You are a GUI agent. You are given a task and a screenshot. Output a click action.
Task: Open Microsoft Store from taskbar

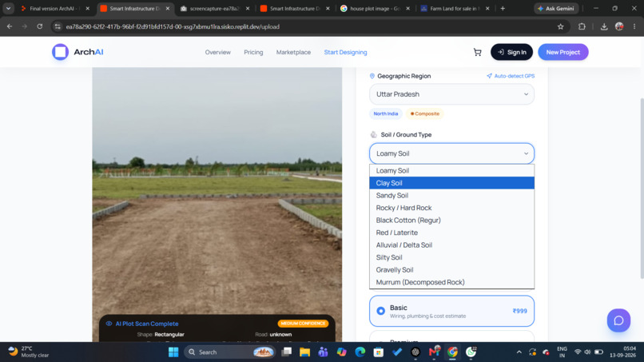coord(378,352)
